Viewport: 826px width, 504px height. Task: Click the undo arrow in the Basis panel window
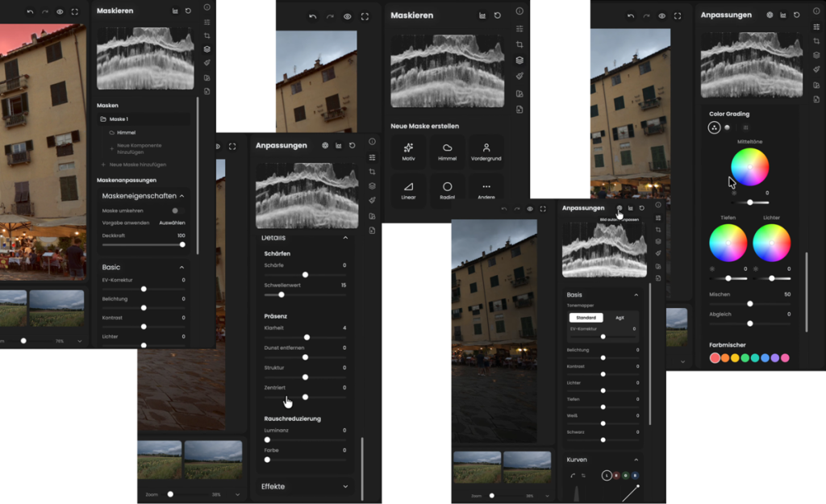[504, 209]
